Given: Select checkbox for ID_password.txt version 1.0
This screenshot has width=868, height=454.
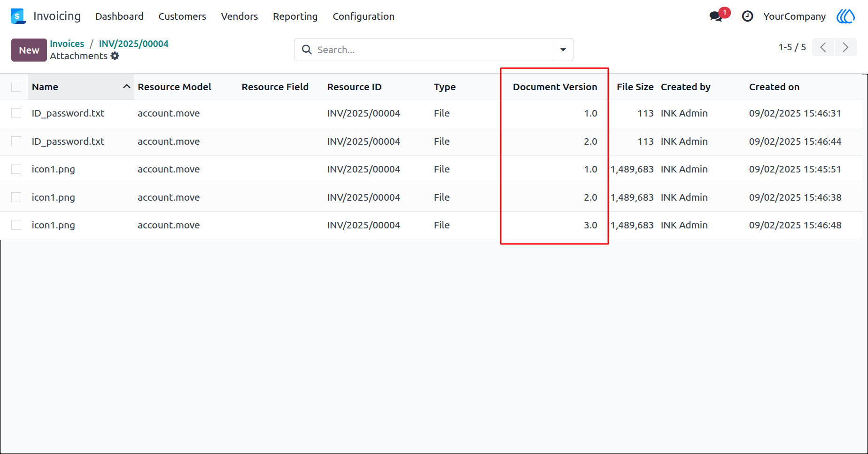Looking at the screenshot, I should (x=16, y=113).
